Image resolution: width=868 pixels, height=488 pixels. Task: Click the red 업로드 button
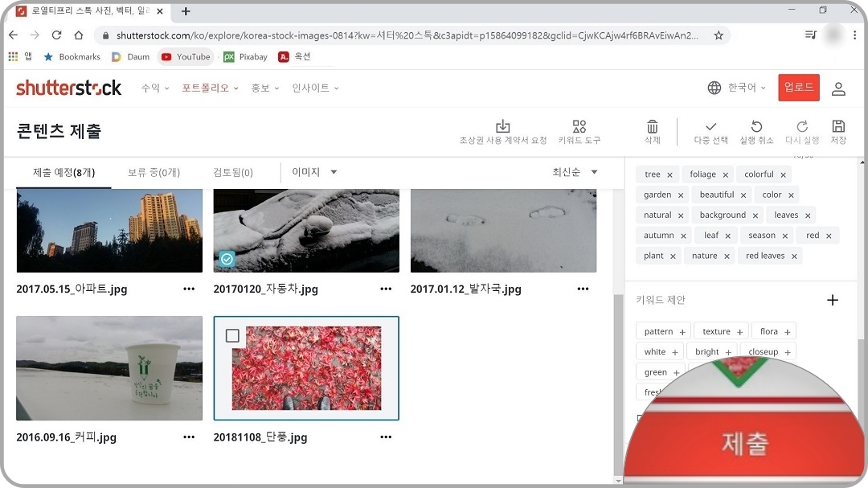[798, 88]
